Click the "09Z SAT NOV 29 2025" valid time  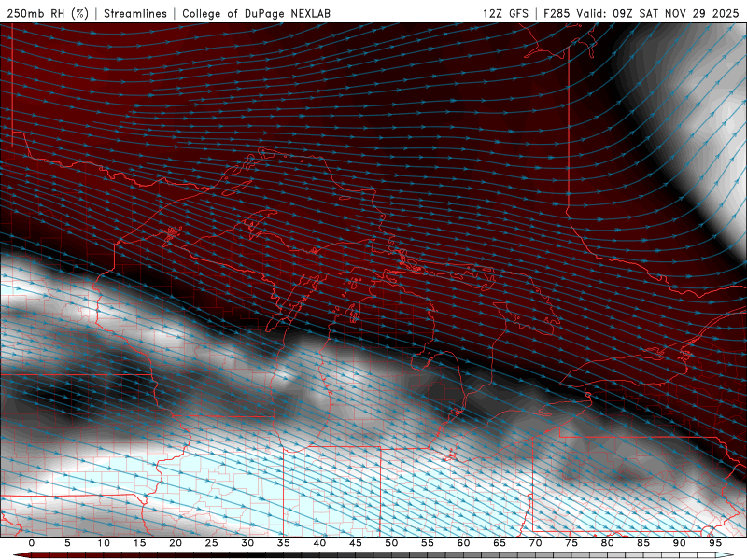pos(675,13)
